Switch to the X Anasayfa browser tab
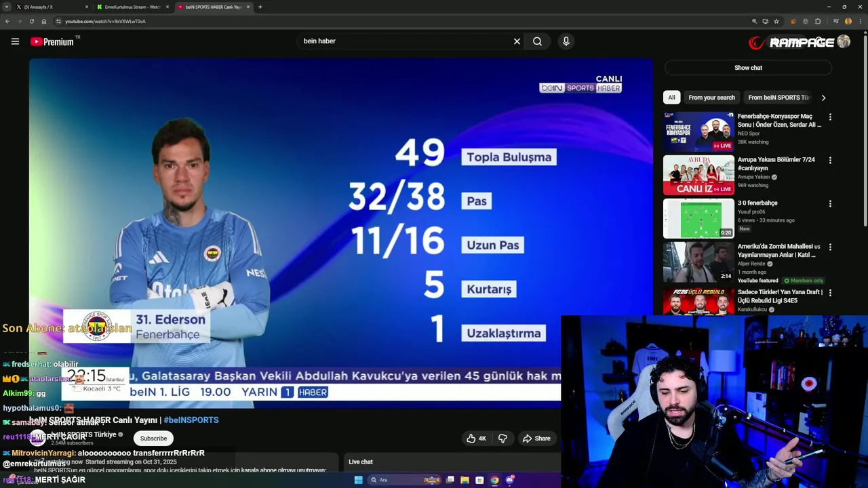 tap(53, 7)
